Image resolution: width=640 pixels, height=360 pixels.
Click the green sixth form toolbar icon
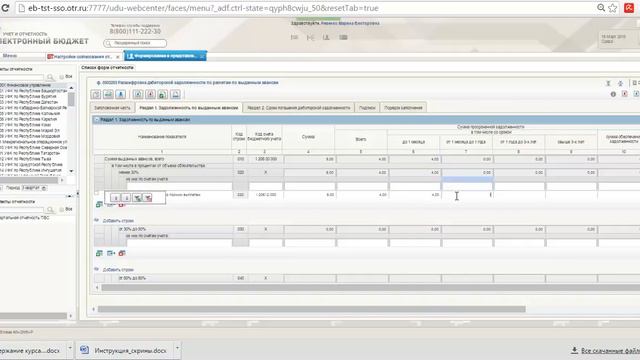[x=162, y=95]
